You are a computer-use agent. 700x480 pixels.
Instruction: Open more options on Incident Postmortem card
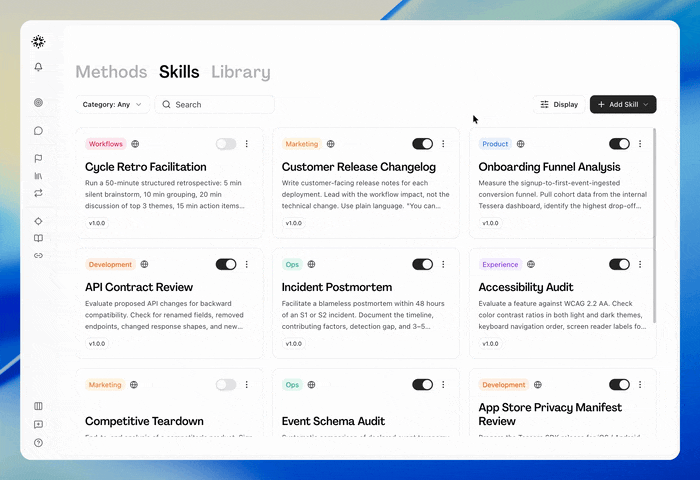coord(443,264)
